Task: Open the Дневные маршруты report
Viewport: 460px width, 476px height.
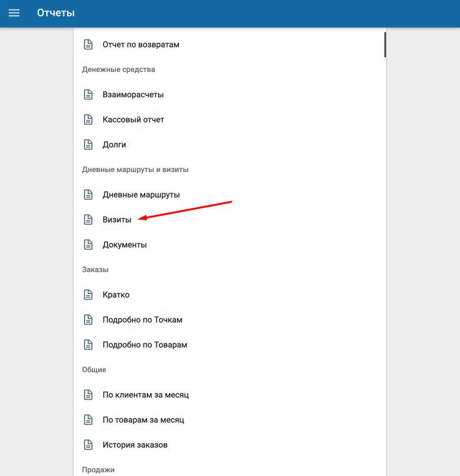Action: click(x=141, y=195)
